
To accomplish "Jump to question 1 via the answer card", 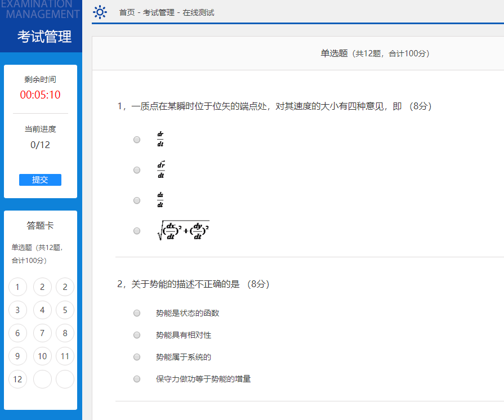I will pyautogui.click(x=17, y=287).
